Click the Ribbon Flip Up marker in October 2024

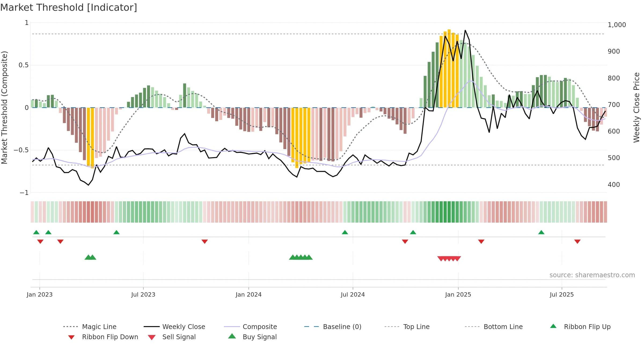point(413,232)
